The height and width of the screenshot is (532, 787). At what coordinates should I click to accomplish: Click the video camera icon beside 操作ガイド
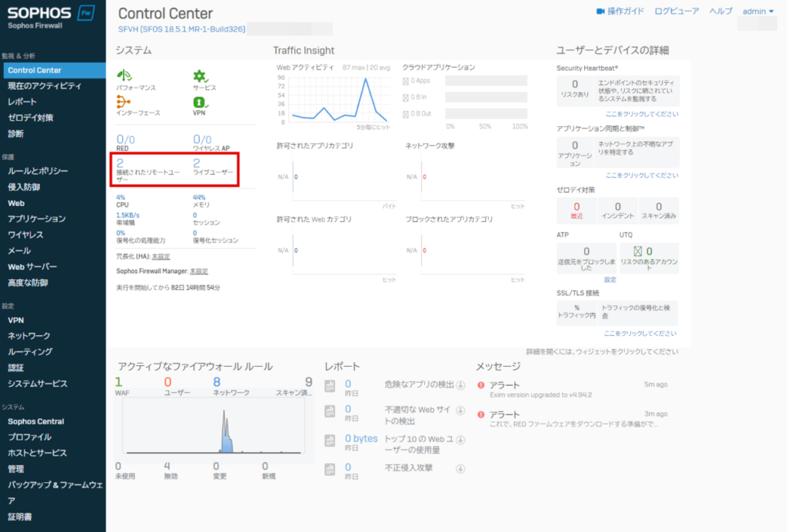[600, 11]
